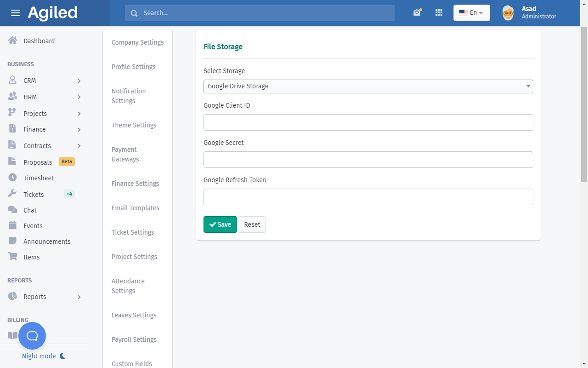Open the language En dropdown

pyautogui.click(x=471, y=13)
